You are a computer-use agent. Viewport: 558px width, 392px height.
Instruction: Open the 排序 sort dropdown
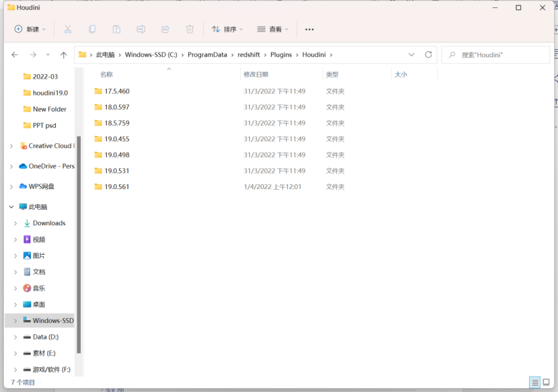[x=227, y=29]
